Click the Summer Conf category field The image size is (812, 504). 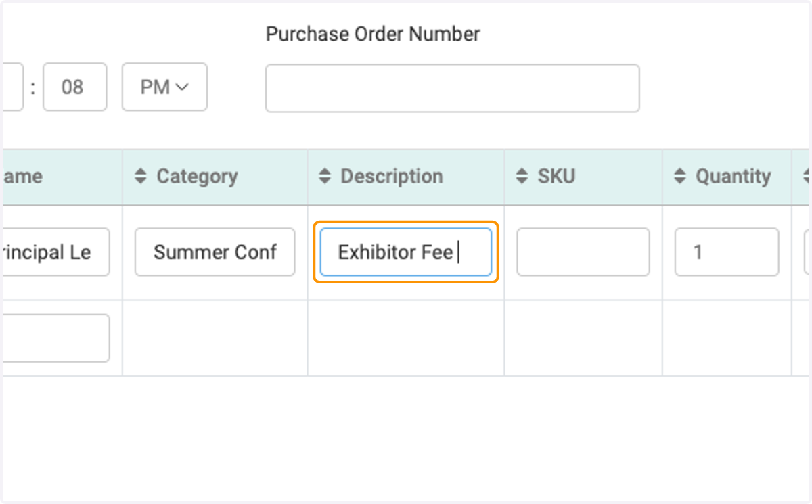pyautogui.click(x=215, y=252)
